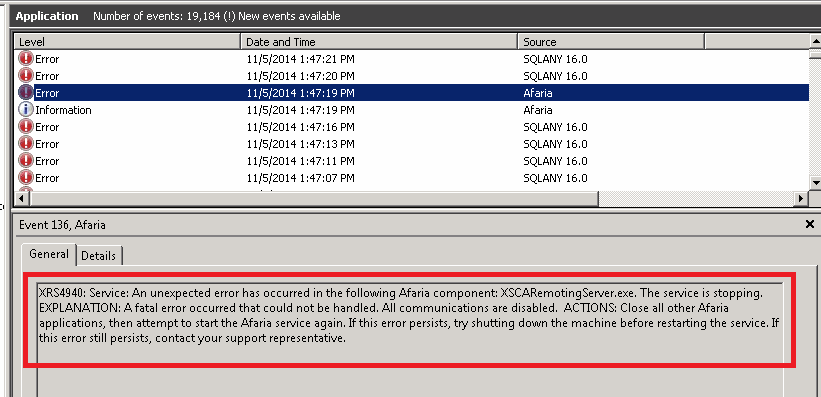Screen dimensions: 821x397
Task: Click SQLANY 16.0 source at 1:47:11 PM
Action: [x=555, y=161]
